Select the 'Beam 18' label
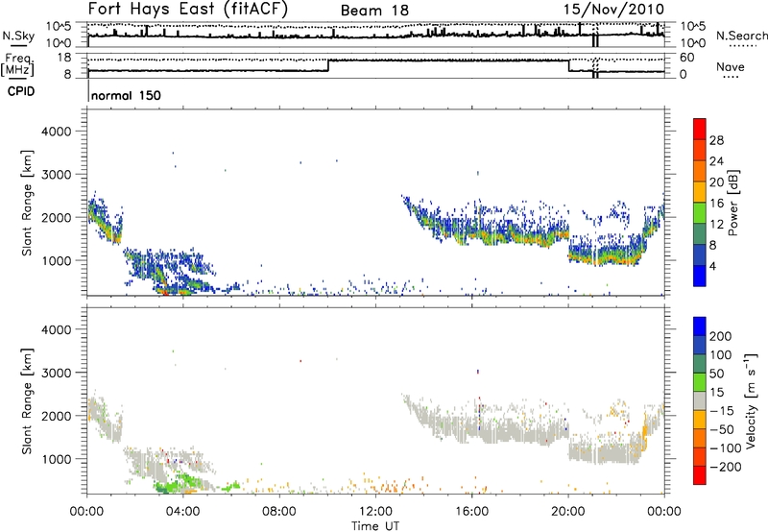 (374, 11)
